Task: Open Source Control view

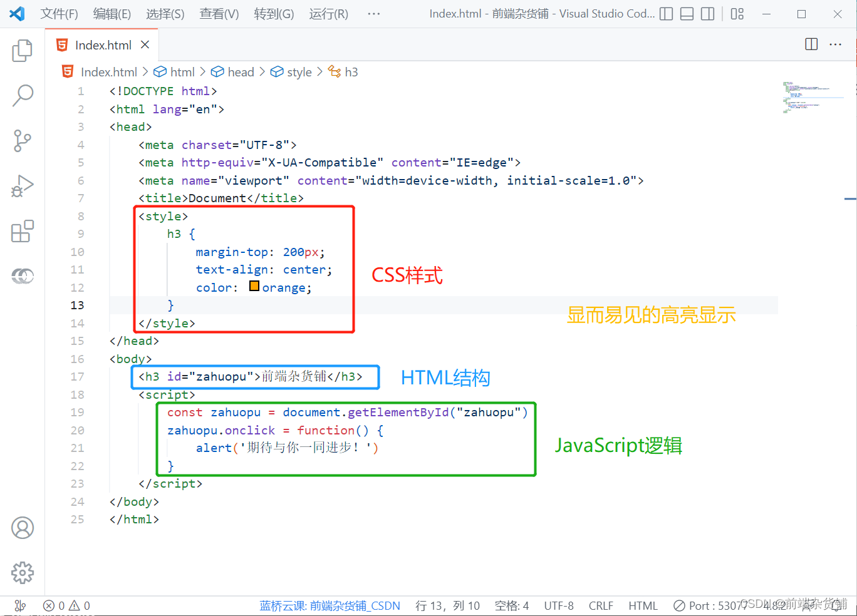Action: [22, 141]
